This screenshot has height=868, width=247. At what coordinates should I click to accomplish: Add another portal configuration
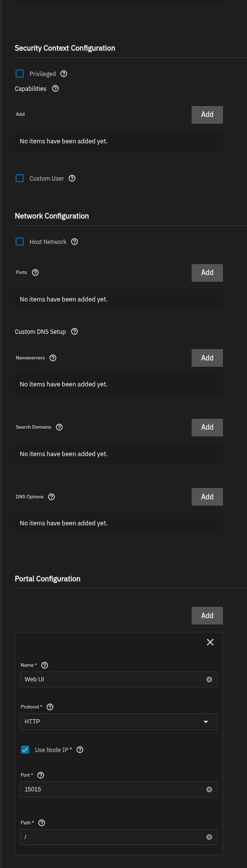coord(207,616)
